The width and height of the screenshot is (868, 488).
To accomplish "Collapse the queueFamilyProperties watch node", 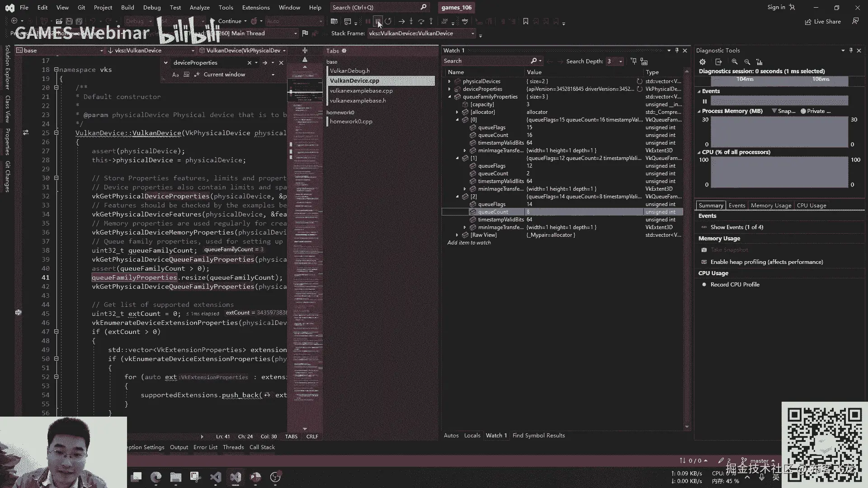I will 449,97.
